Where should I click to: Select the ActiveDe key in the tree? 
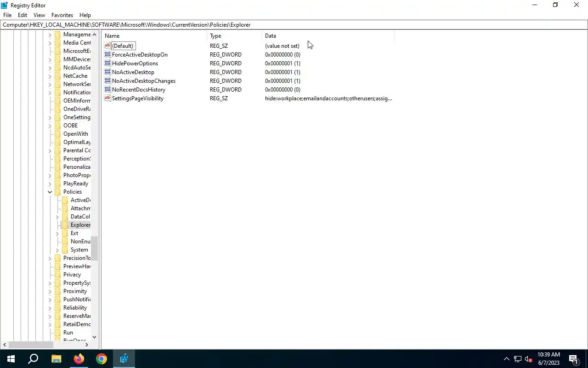[80, 200]
